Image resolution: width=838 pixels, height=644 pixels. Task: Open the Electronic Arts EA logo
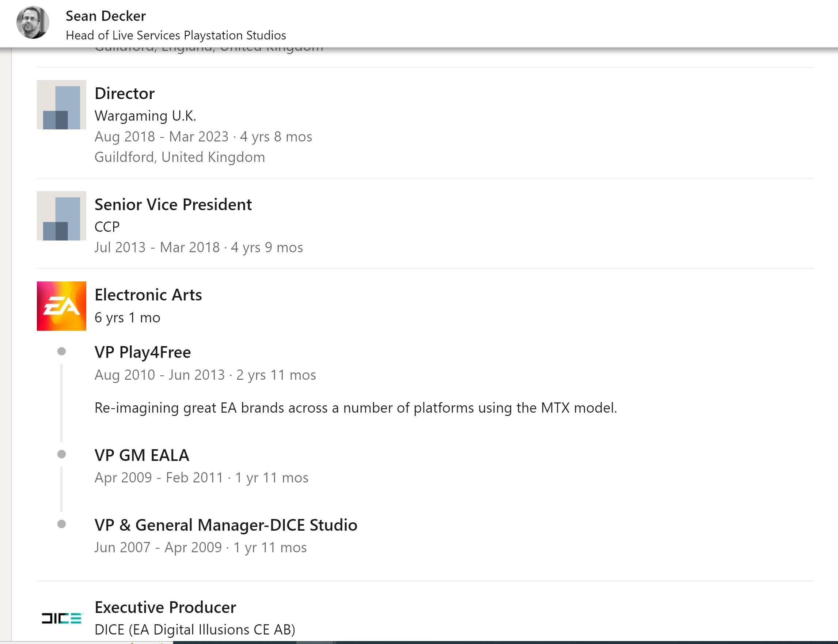click(61, 306)
